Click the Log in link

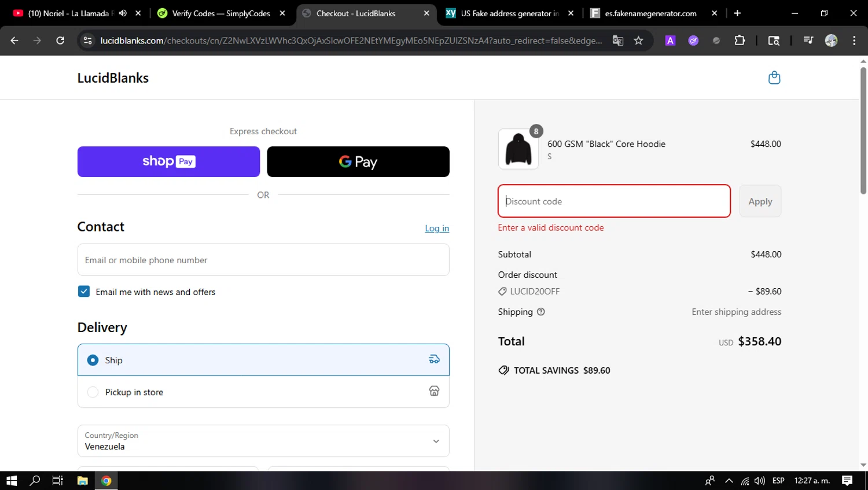click(437, 229)
